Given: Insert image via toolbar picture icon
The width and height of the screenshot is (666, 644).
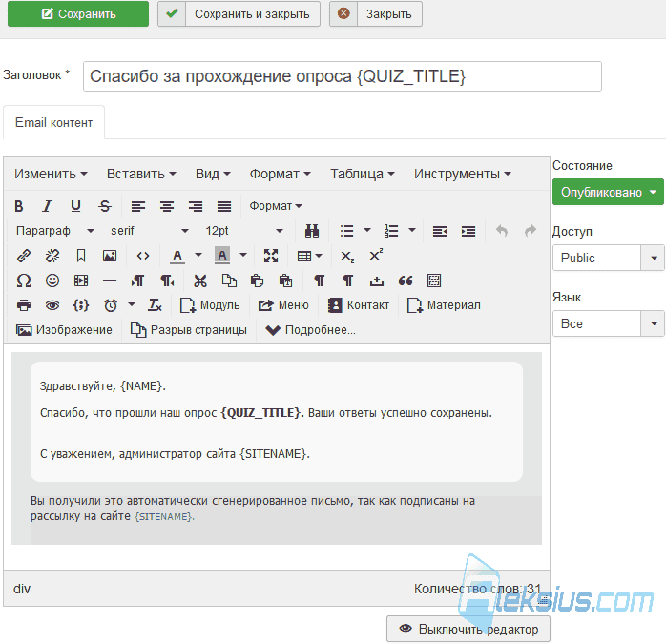Looking at the screenshot, I should point(110,256).
